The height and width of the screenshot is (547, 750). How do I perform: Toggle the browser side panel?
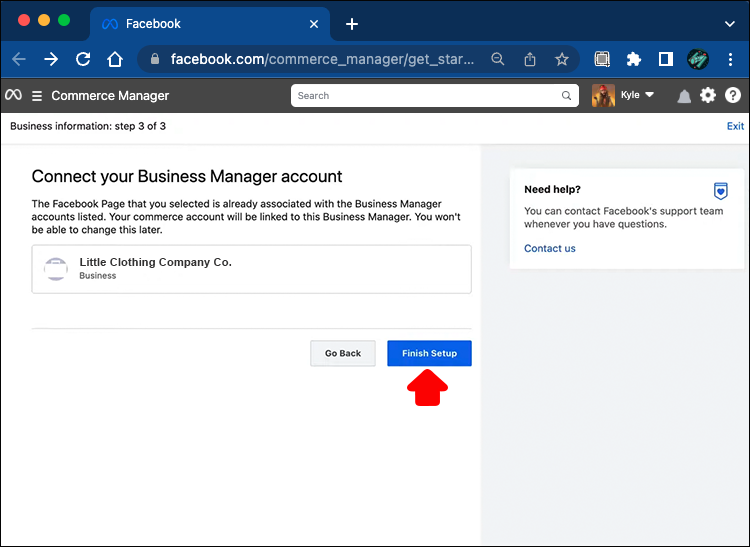tap(665, 59)
